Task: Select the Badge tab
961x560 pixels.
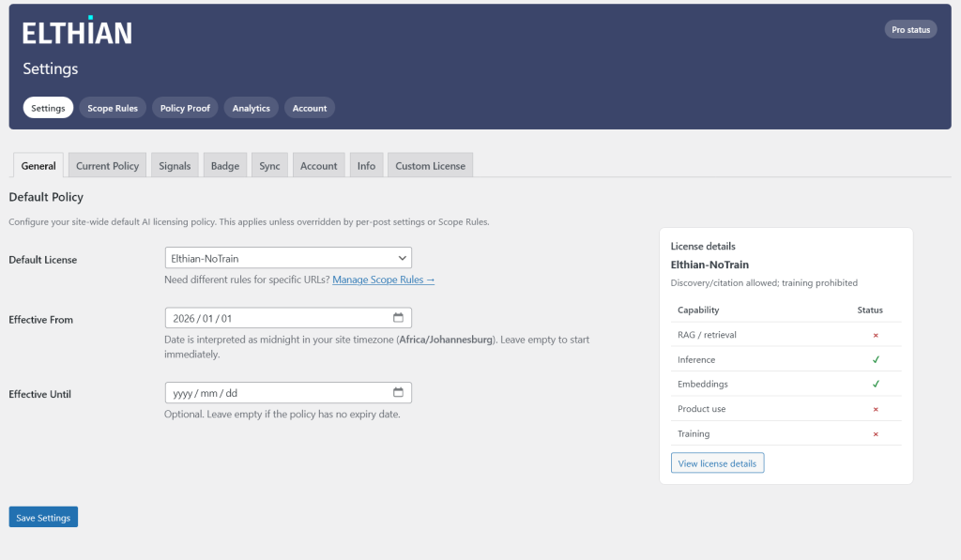Action: point(224,166)
